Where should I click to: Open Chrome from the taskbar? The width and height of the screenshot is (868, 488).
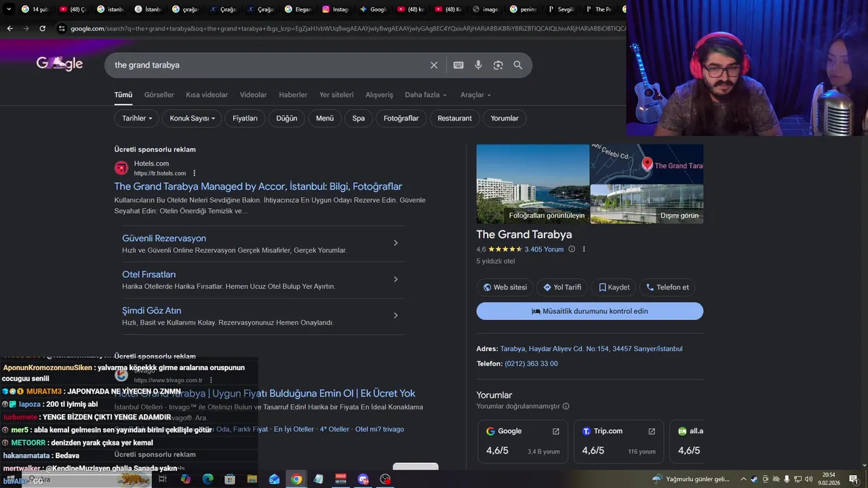coord(296,479)
